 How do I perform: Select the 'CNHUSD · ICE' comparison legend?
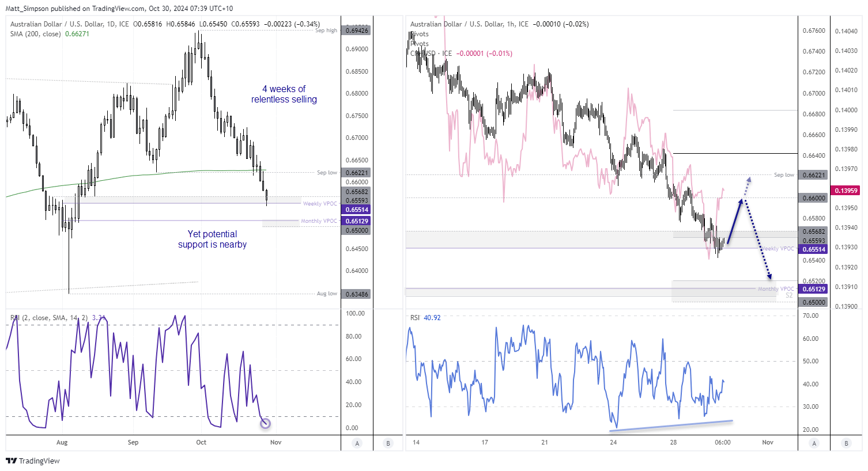point(432,54)
